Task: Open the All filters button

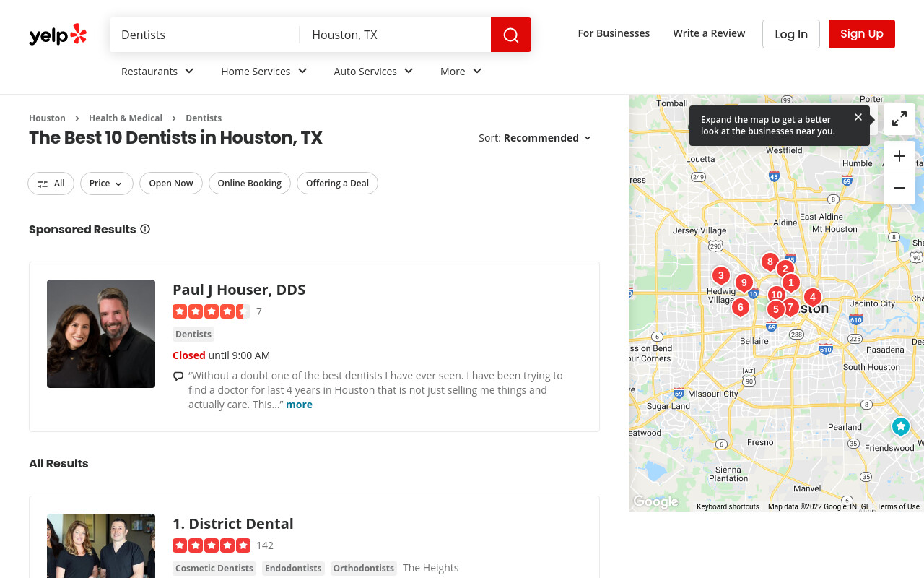Action: pyautogui.click(x=51, y=184)
